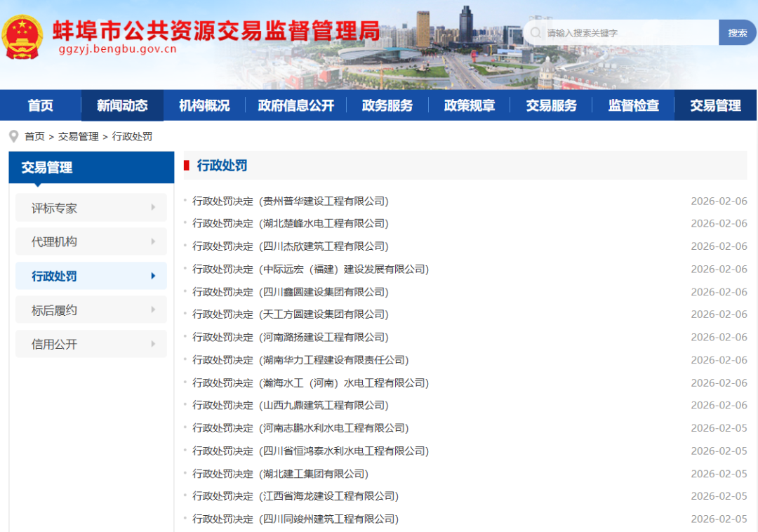Open the 首页 navigation menu item
This screenshot has width=758, height=532.
tap(41, 105)
